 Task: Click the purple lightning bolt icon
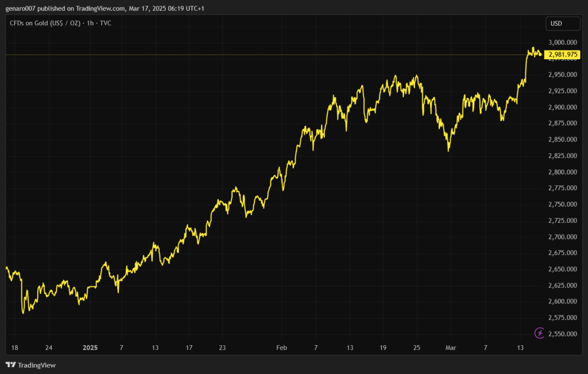pos(539,333)
